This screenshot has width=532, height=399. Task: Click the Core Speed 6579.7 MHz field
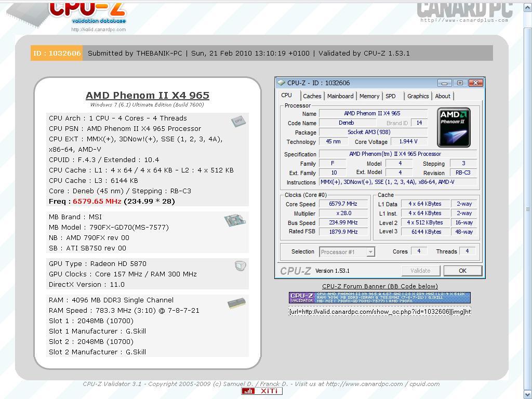[x=343, y=204]
